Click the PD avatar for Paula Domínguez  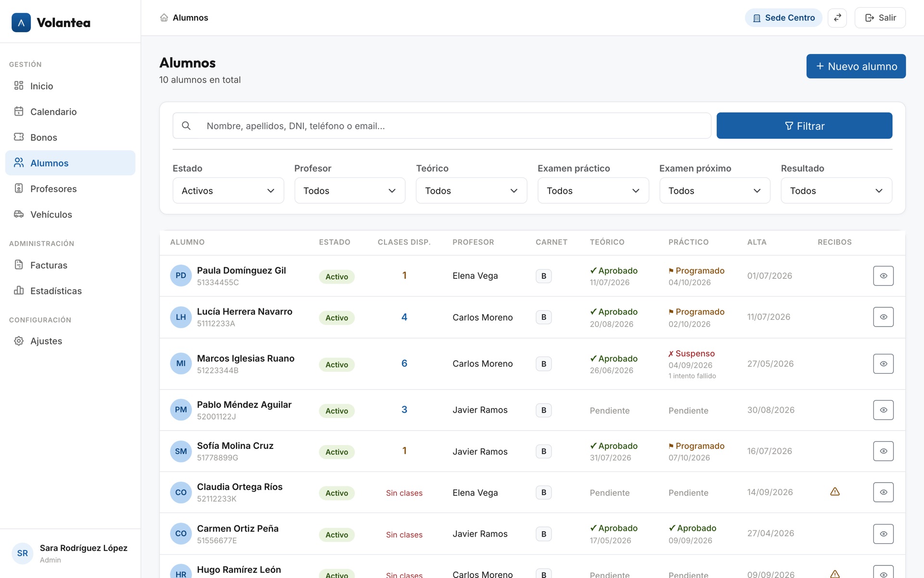pyautogui.click(x=181, y=276)
